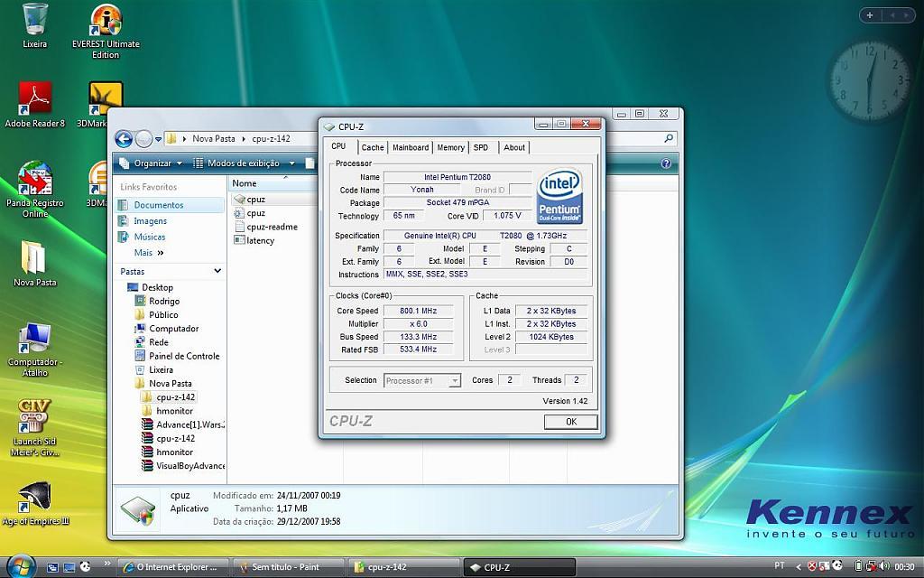Open Imagens favorite link
Screen dimensions: 924x578
151,220
